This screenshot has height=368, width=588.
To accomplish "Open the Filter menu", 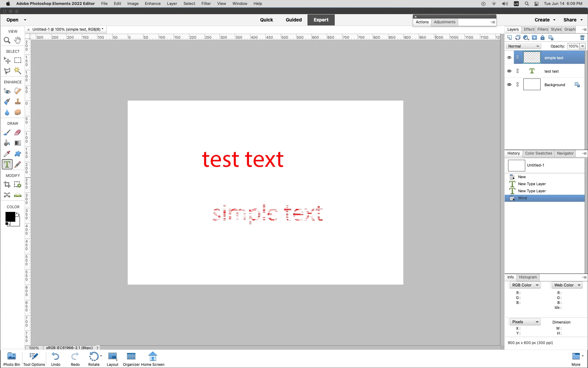I will click(206, 4).
